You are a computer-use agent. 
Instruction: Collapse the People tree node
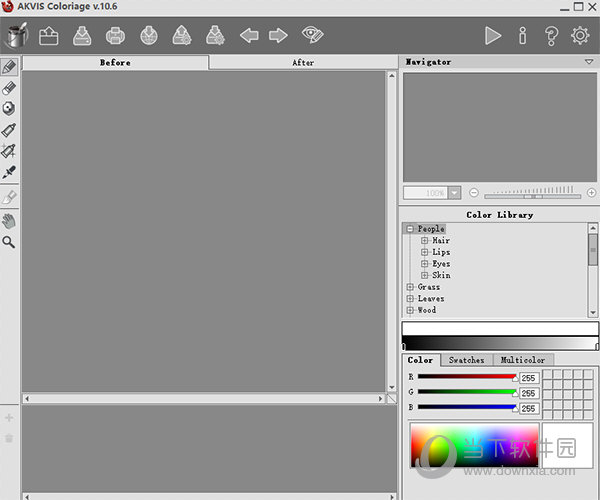[x=410, y=229]
